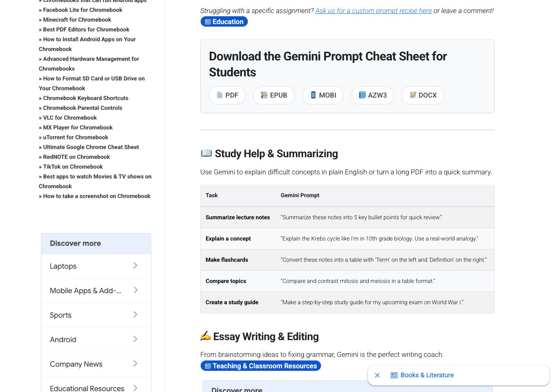The width and height of the screenshot is (556, 392).
Task: Download the cheat sheet as PDF
Action: (x=227, y=95)
